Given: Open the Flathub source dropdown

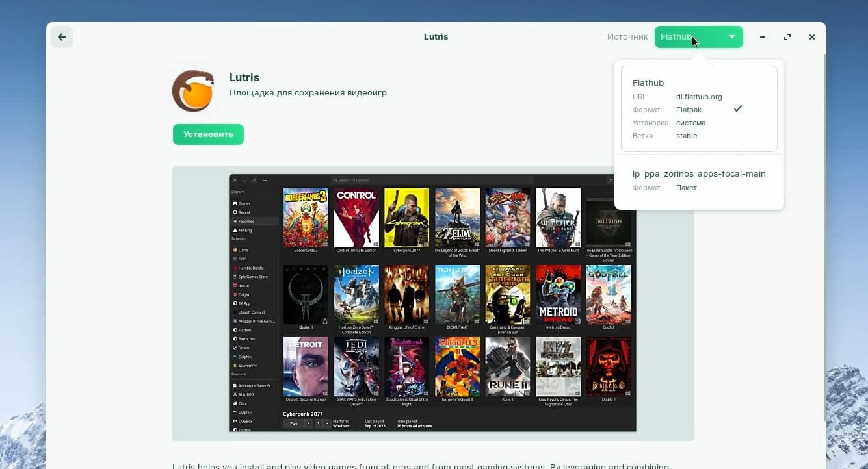Looking at the screenshot, I should tap(698, 37).
